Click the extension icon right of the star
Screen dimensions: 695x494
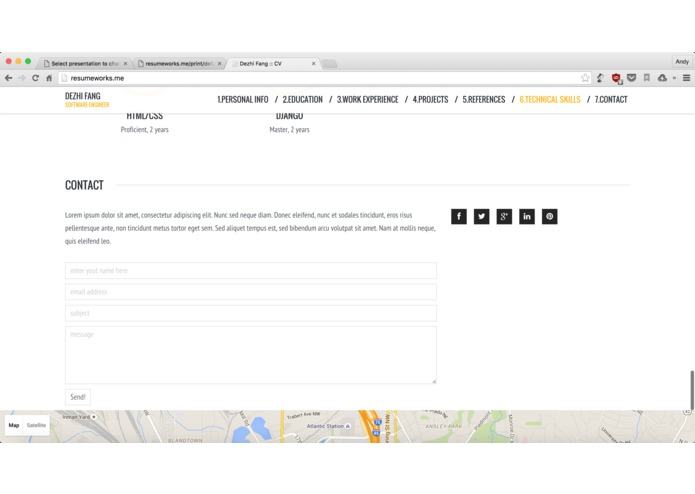[600, 78]
